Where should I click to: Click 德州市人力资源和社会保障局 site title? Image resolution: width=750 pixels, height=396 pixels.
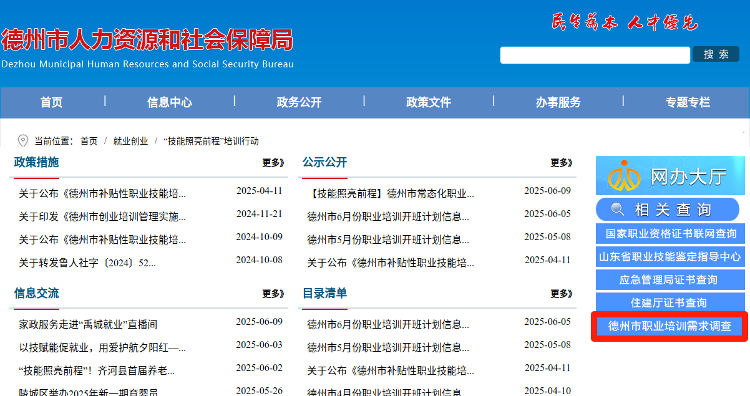point(147,40)
